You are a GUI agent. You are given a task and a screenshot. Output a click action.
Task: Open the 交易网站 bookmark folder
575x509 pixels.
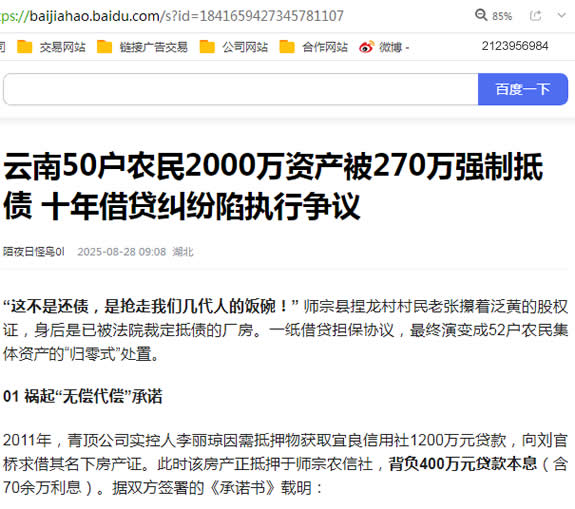51,47
